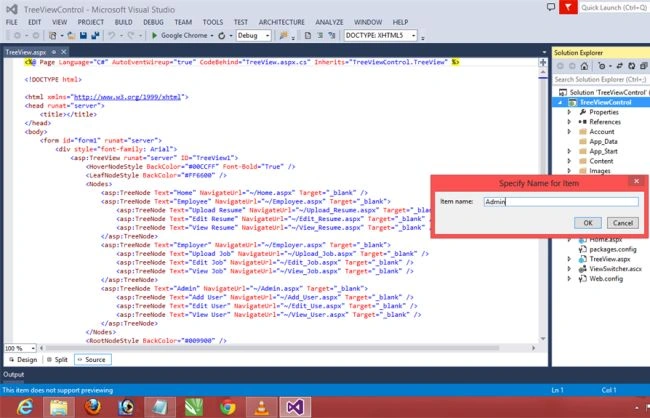
Task: Click the Search Solution Explorer box
Action: coord(601,79)
